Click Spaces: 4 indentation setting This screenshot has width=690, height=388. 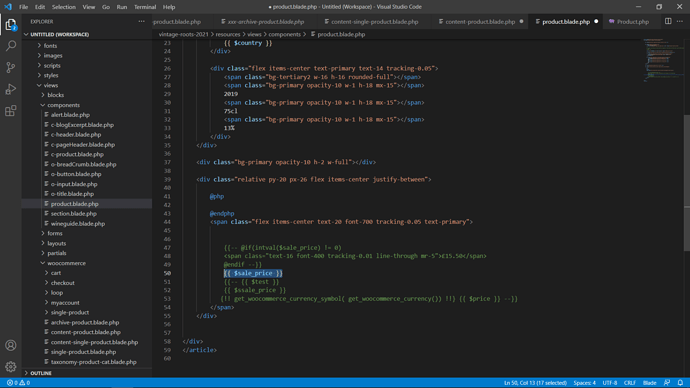tap(584, 383)
